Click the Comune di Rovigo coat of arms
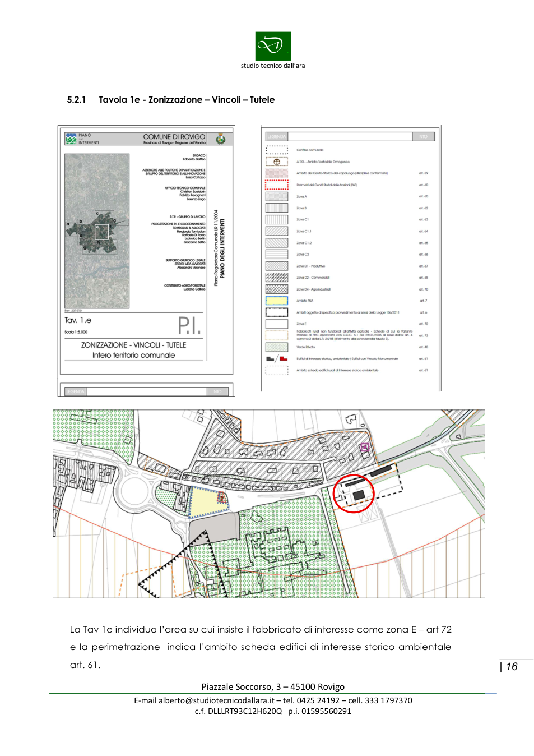 pyautogui.click(x=221, y=139)
